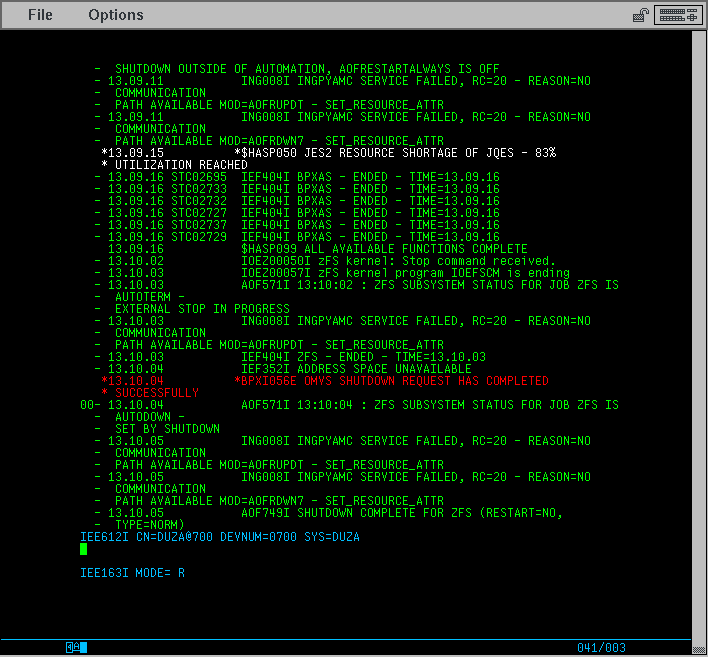
Task: Click the first PATH AVAILABLE MOD=AOFRDWN7 line
Action: tap(269, 140)
